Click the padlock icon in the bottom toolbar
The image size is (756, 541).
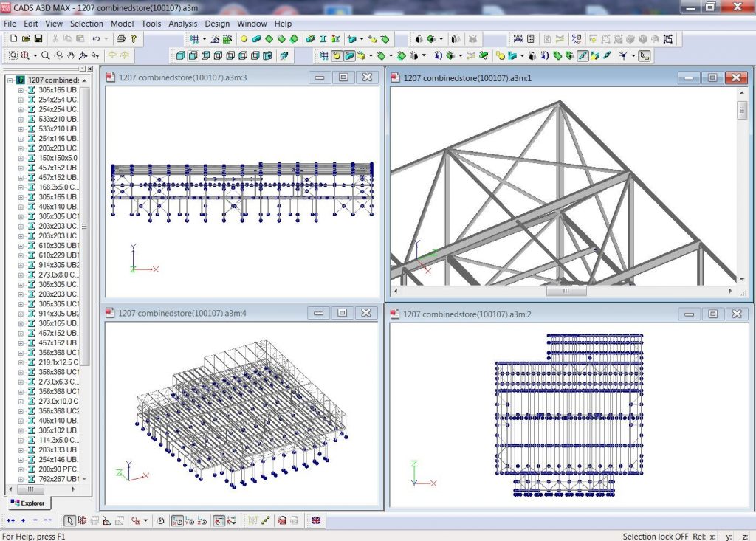point(281,520)
